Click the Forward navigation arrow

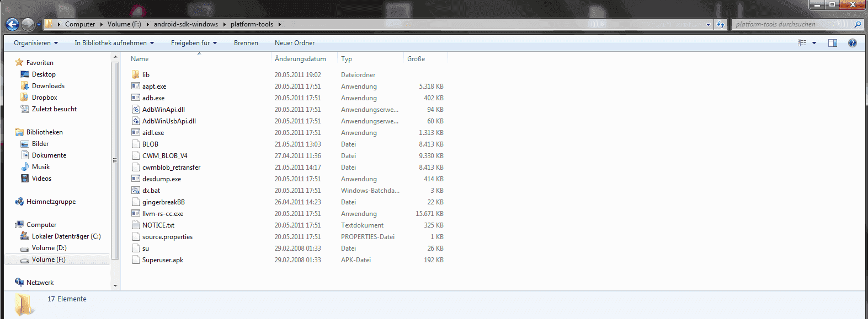pyautogui.click(x=28, y=24)
